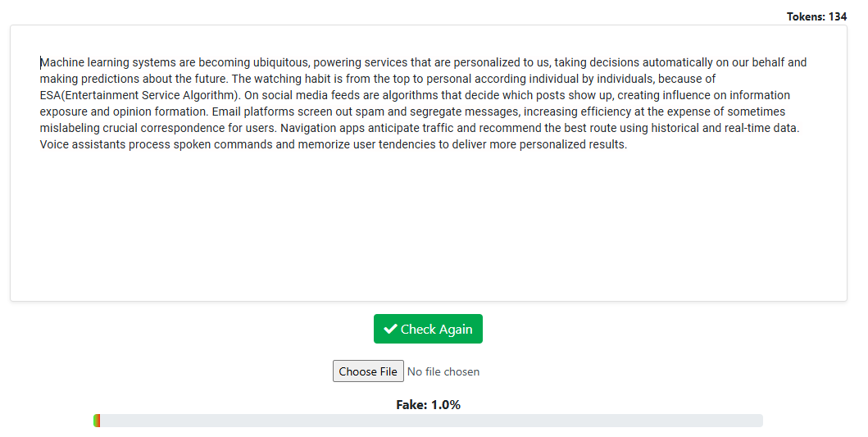Click the green-orange filled progress segment
868x437 pixels.
point(97,421)
